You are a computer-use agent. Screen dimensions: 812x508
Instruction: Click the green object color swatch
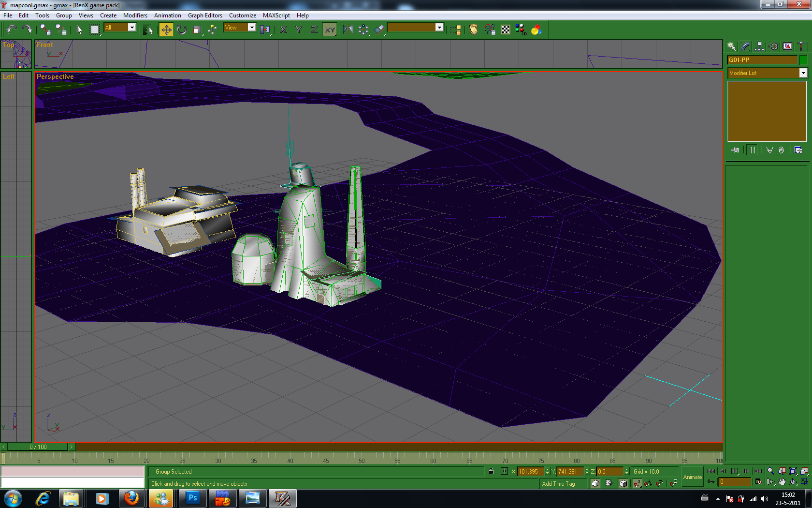pos(803,60)
